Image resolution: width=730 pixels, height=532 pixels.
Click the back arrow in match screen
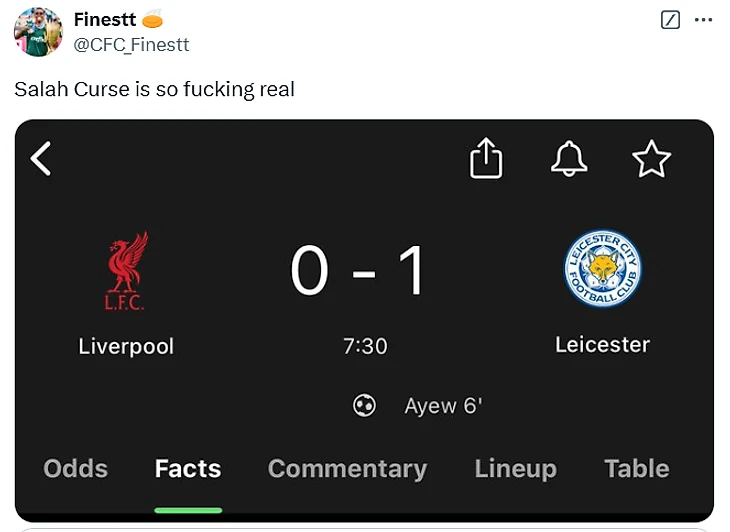coord(41,158)
